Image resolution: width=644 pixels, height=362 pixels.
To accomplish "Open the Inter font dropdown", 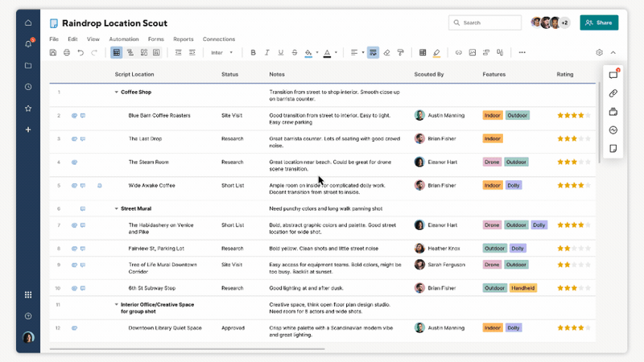I will point(222,52).
